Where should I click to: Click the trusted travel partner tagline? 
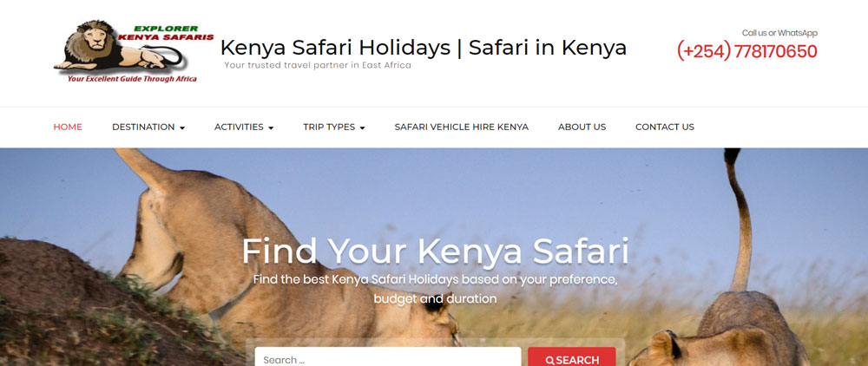318,65
